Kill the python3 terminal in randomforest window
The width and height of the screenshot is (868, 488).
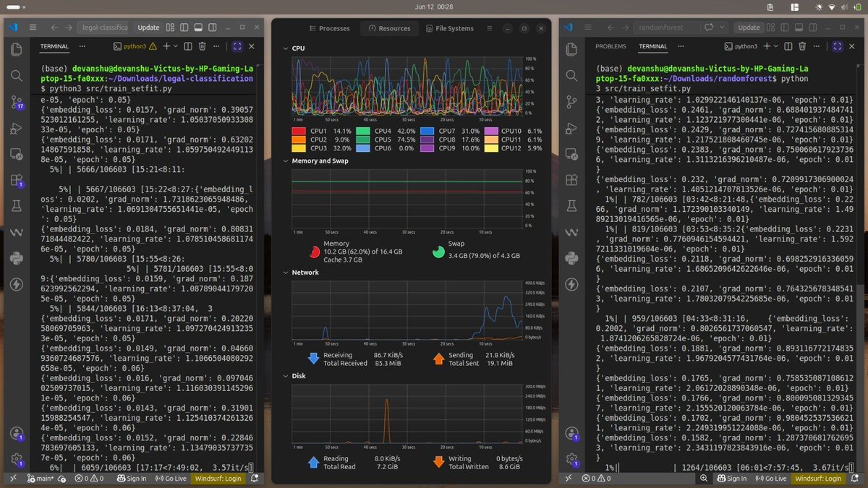tap(801, 46)
